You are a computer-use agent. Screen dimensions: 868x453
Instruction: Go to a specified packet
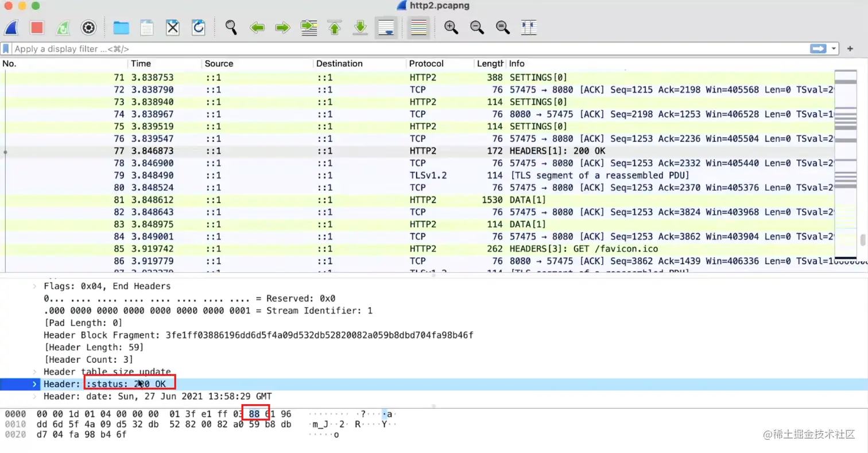(x=309, y=27)
